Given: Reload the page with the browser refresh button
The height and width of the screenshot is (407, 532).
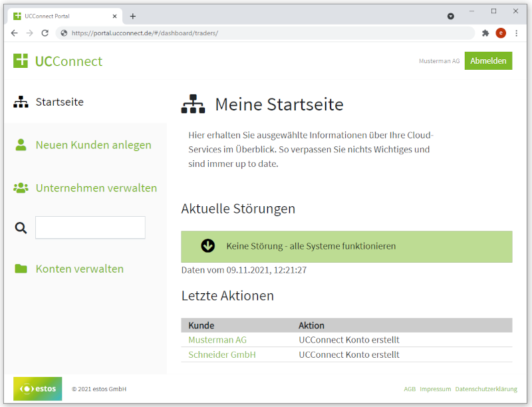Looking at the screenshot, I should coord(45,33).
